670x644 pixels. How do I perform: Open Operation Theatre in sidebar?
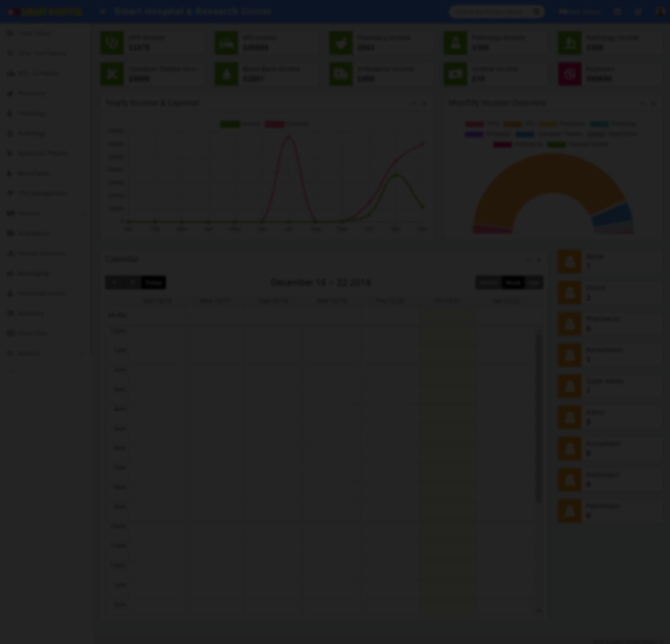pyautogui.click(x=42, y=153)
